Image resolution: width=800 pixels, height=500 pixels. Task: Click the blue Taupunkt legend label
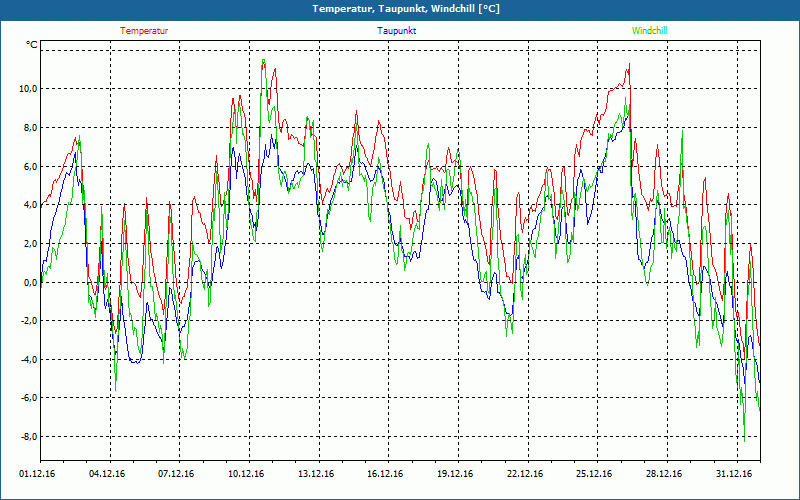point(396,31)
